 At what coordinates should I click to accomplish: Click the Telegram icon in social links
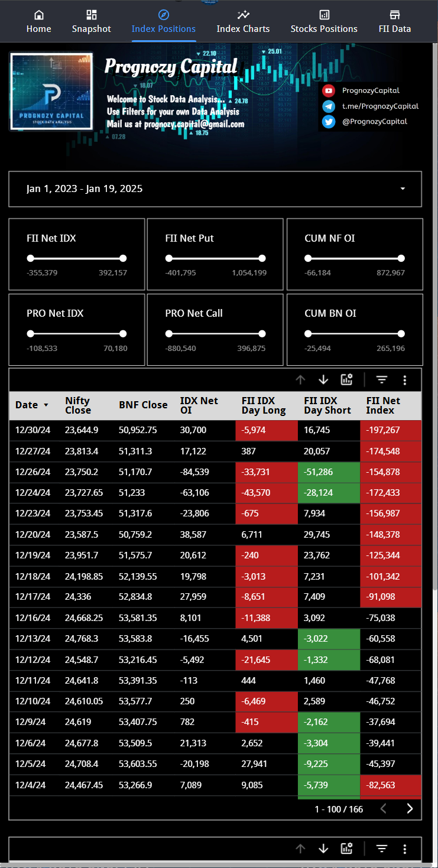(x=329, y=106)
